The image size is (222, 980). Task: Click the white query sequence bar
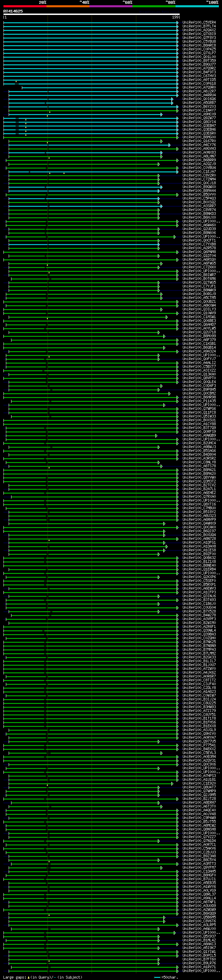[92, 14]
